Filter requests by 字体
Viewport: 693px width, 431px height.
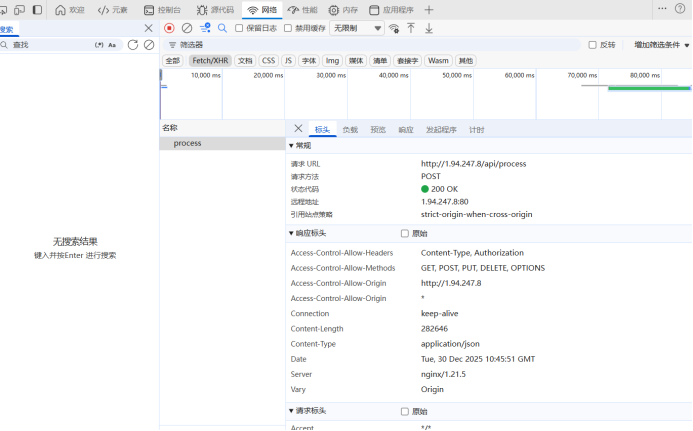coord(309,61)
